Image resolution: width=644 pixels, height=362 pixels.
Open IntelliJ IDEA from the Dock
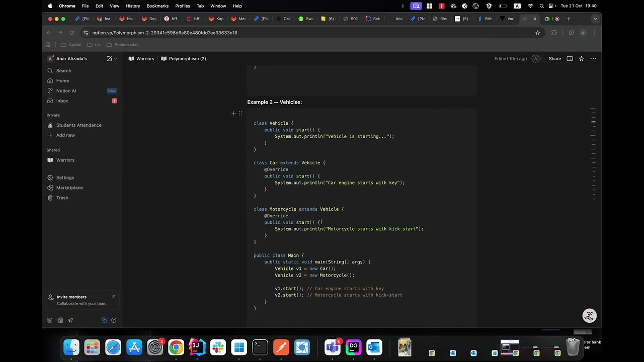197,347
